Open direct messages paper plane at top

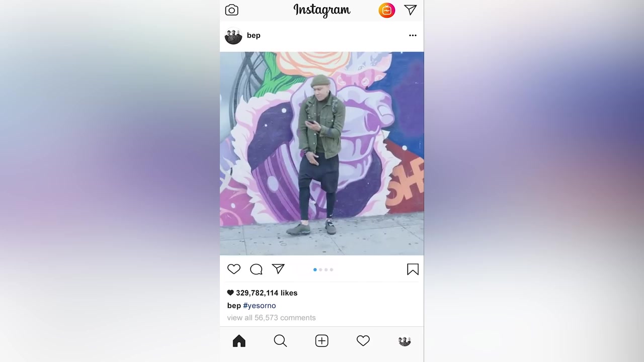[411, 10]
